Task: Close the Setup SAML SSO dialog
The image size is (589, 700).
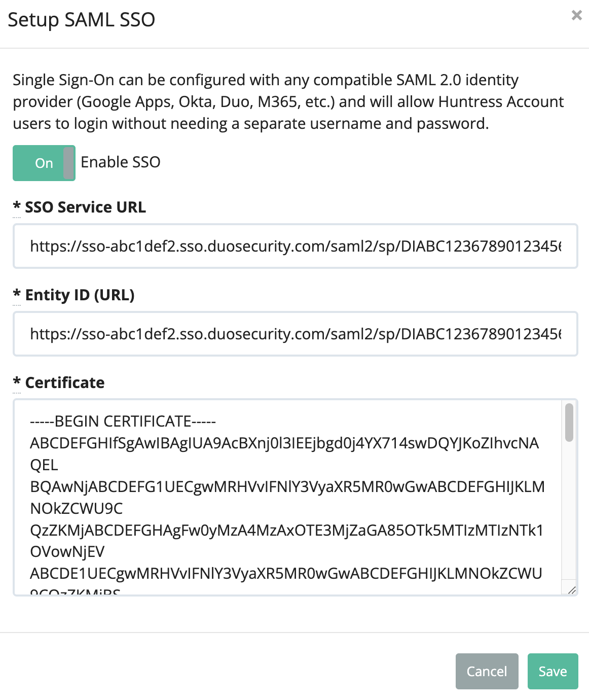Action: click(x=576, y=15)
